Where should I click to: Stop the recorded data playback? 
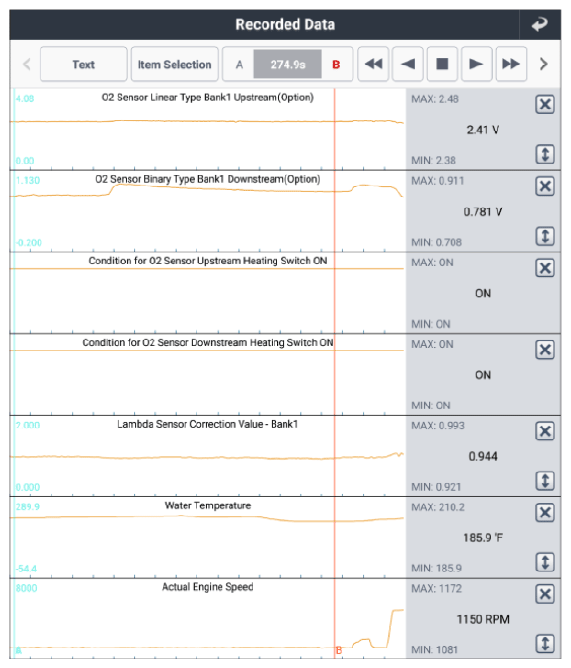[442, 64]
